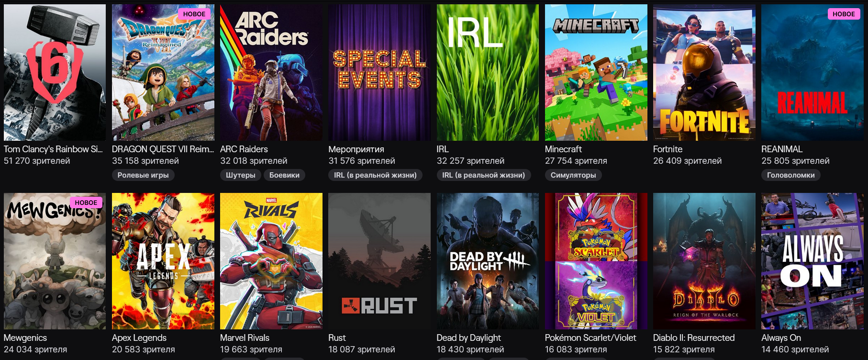Click the IRL tag under Мероприятия

pyautogui.click(x=375, y=175)
